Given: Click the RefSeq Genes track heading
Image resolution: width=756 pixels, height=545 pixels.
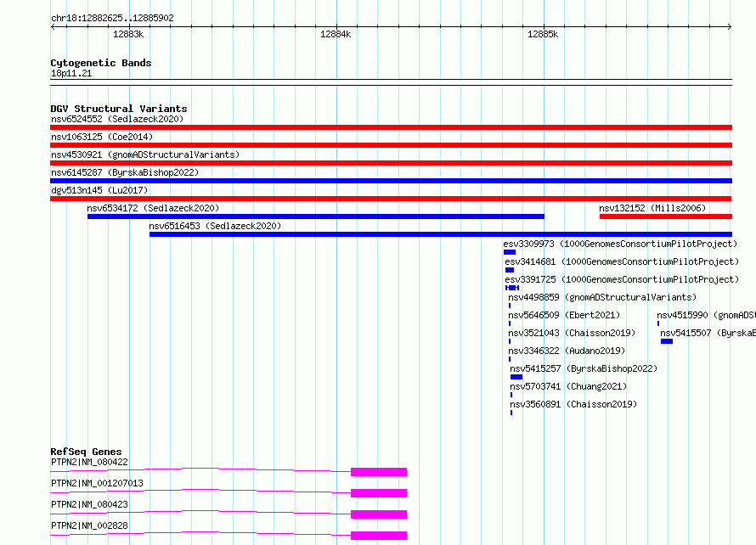Looking at the screenshot, I should (x=86, y=452).
